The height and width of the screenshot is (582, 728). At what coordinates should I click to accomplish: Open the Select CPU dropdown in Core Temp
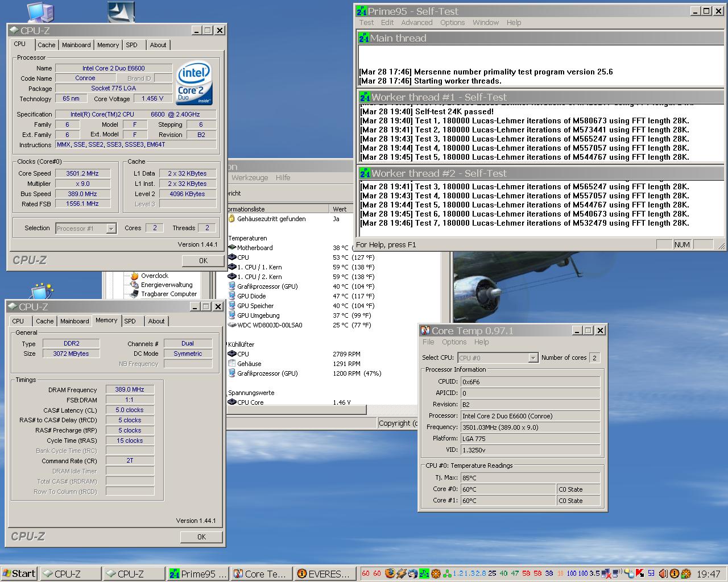point(533,358)
